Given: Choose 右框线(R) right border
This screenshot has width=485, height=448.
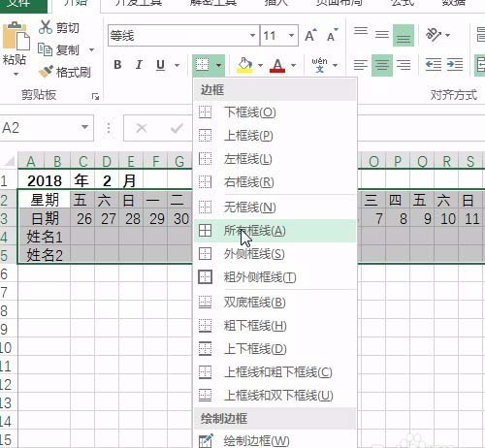Looking at the screenshot, I should (275, 182).
